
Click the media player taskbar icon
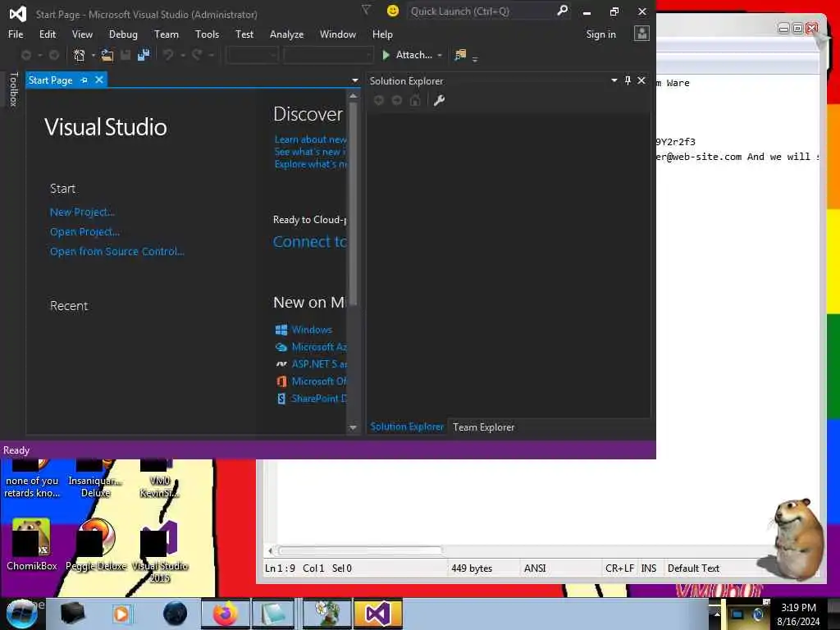pos(121,614)
